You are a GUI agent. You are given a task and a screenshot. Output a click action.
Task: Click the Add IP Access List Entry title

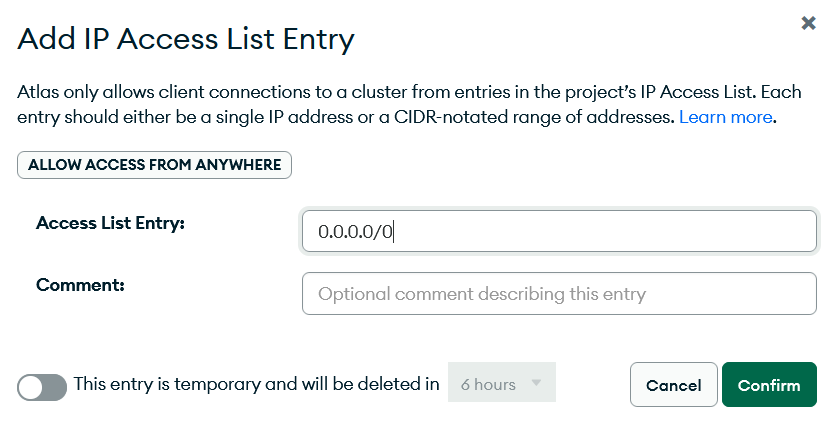tap(186, 39)
